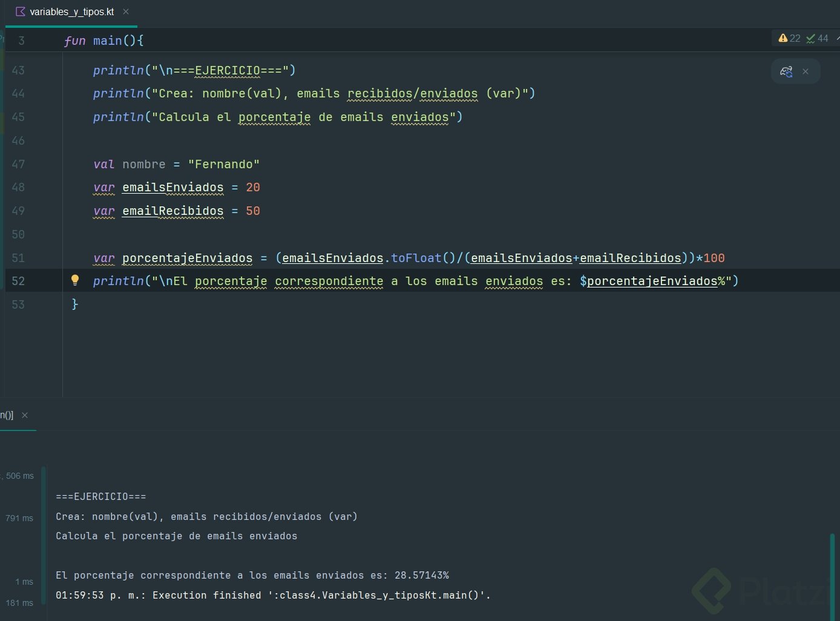The image size is (840, 621).
Task: Click the console's right vertical scrollbar
Action: tap(833, 575)
